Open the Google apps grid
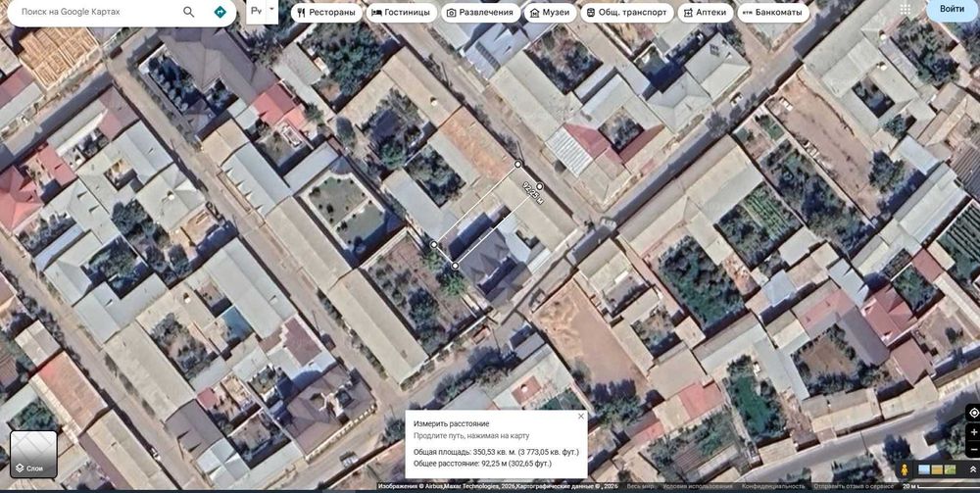Screen dimensions: 980x493 (905, 10)
